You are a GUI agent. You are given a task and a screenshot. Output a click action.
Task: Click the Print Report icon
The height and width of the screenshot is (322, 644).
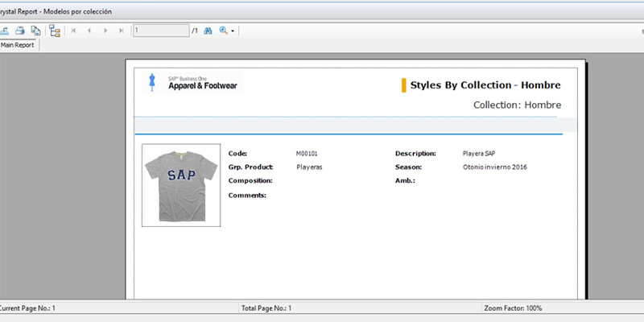point(19,31)
